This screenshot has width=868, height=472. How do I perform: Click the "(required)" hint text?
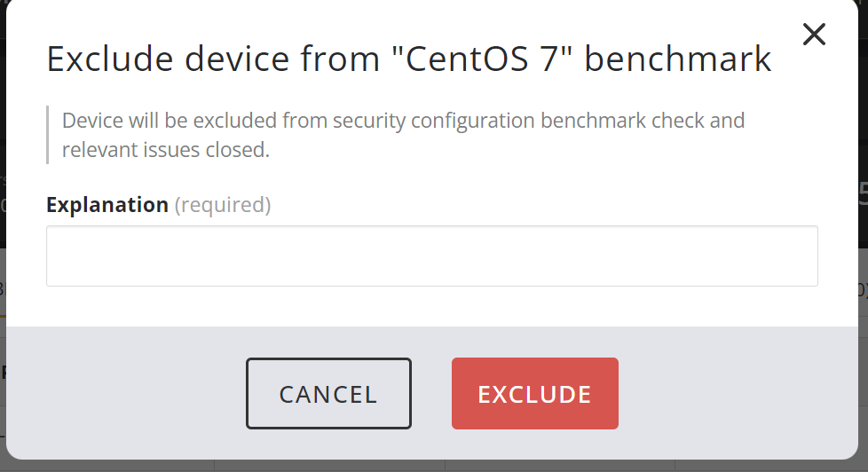coord(223,205)
